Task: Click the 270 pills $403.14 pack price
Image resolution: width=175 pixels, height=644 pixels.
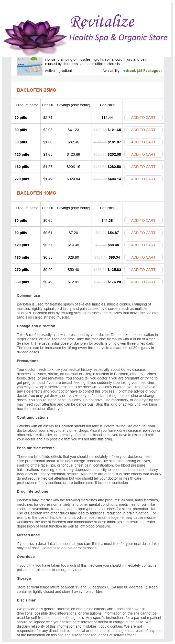Action: pos(114,179)
